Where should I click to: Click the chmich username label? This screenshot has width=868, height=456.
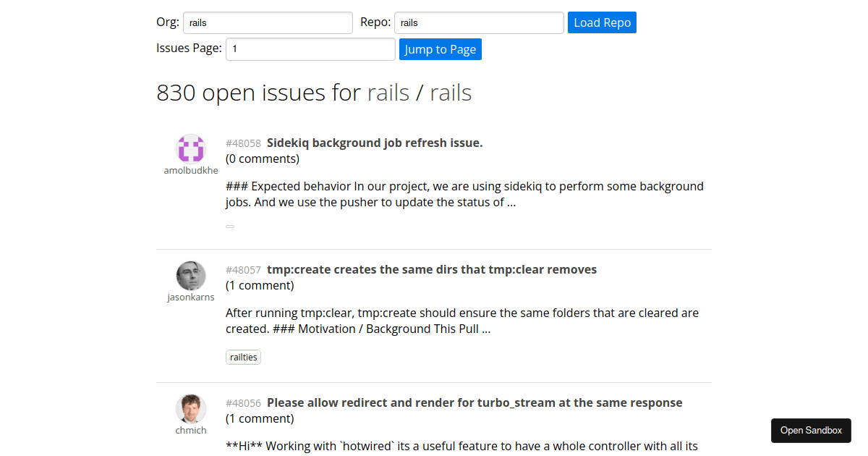191,430
